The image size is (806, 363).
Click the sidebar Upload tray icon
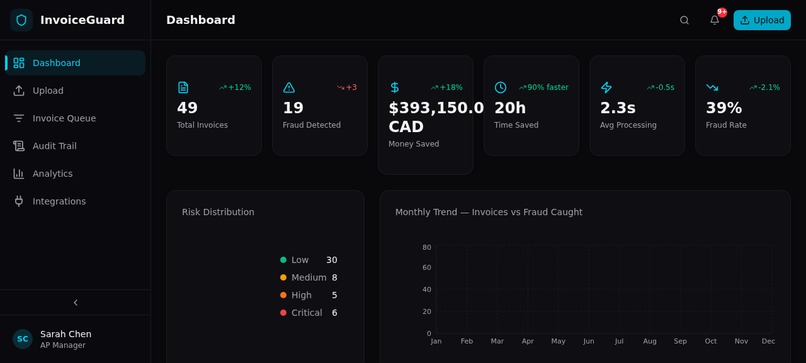click(19, 90)
